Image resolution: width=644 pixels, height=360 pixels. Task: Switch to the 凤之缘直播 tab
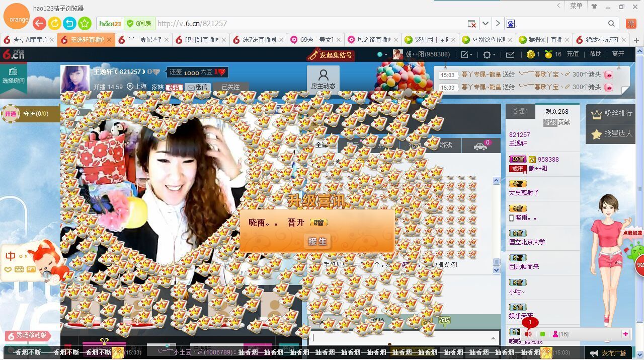click(373, 40)
